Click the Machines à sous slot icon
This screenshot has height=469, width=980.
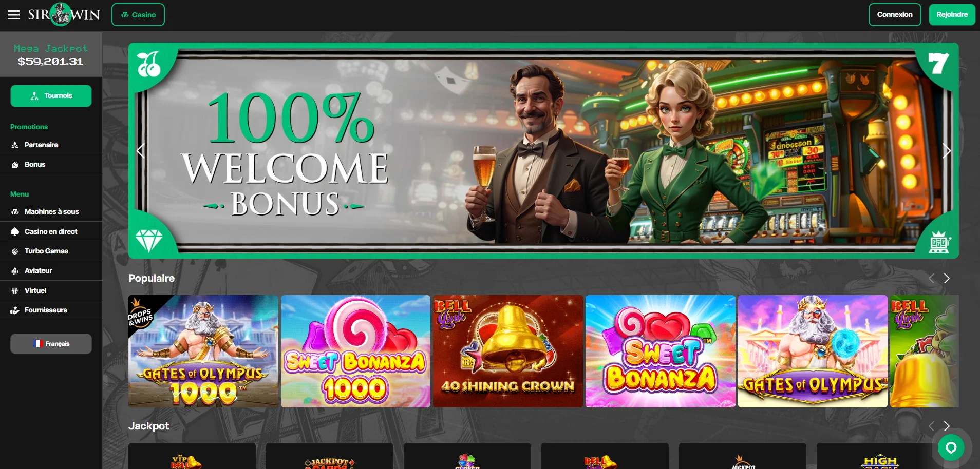pos(15,211)
